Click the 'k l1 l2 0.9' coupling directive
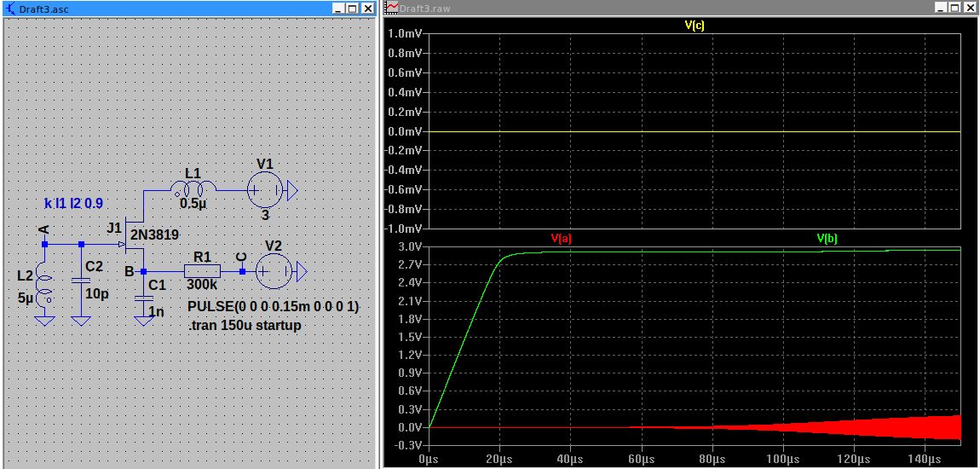The height and width of the screenshot is (469, 980). [x=73, y=204]
